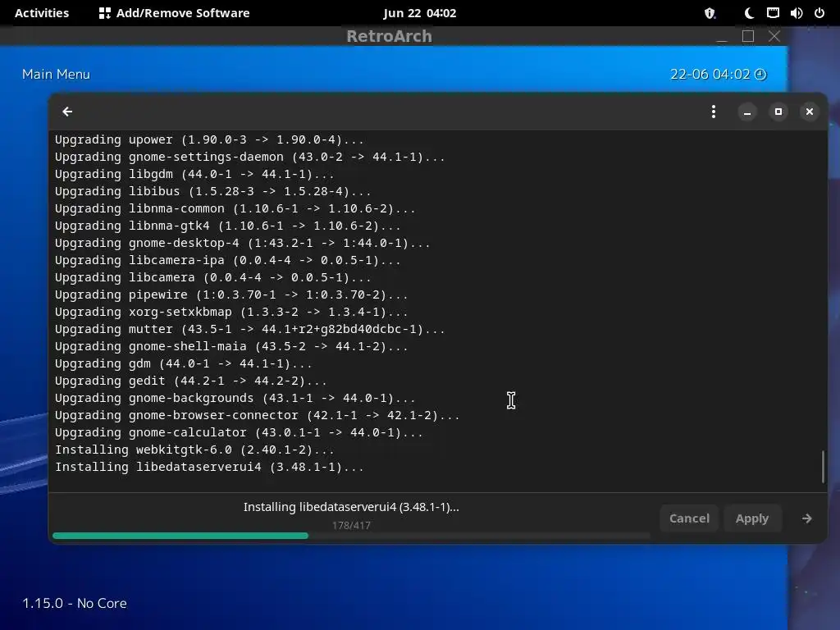840x630 pixels.
Task: Click the Upgrading gnome-browser-connector line
Action: coord(257,415)
